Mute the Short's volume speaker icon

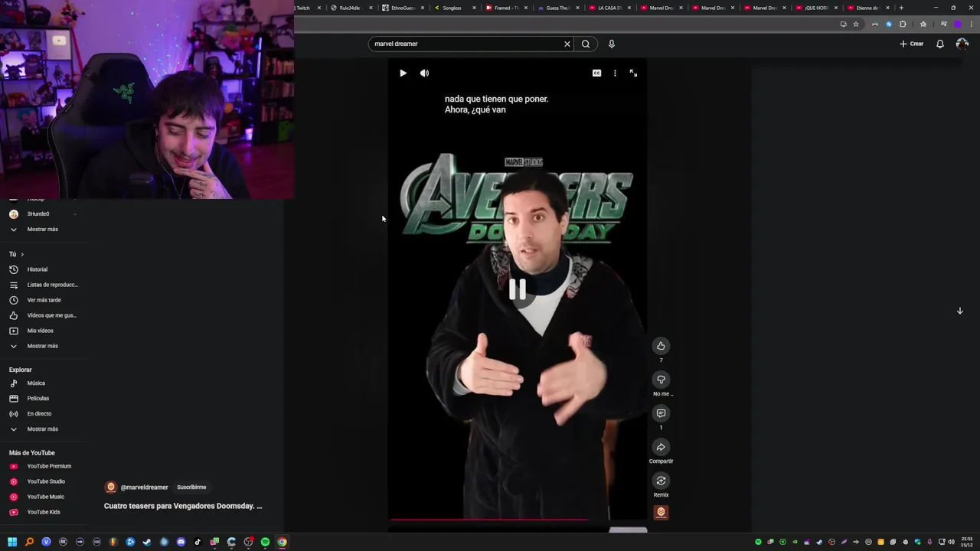(x=424, y=73)
